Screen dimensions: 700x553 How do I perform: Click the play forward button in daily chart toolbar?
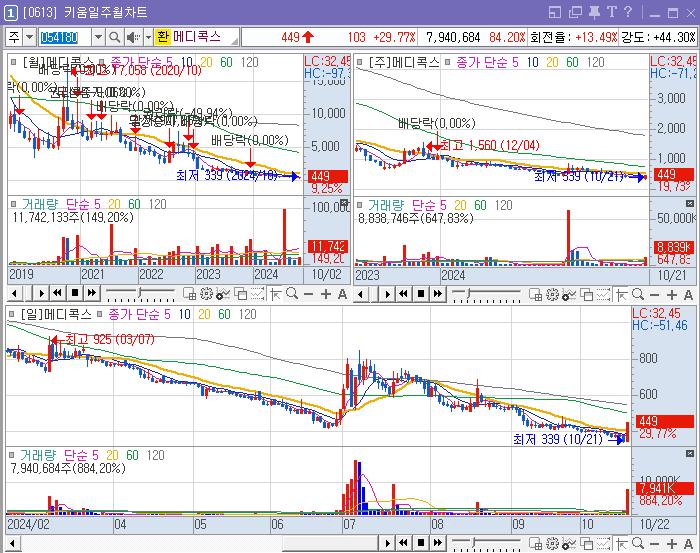387,543
